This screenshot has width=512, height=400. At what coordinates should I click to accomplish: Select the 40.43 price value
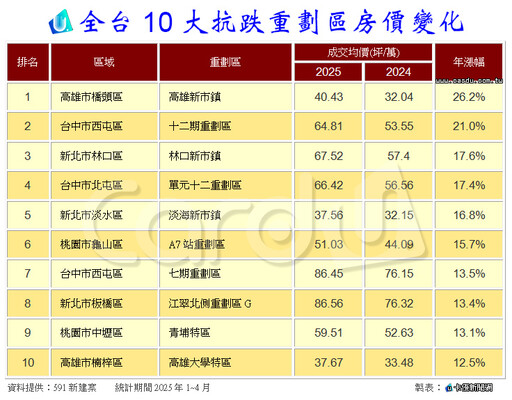(328, 97)
